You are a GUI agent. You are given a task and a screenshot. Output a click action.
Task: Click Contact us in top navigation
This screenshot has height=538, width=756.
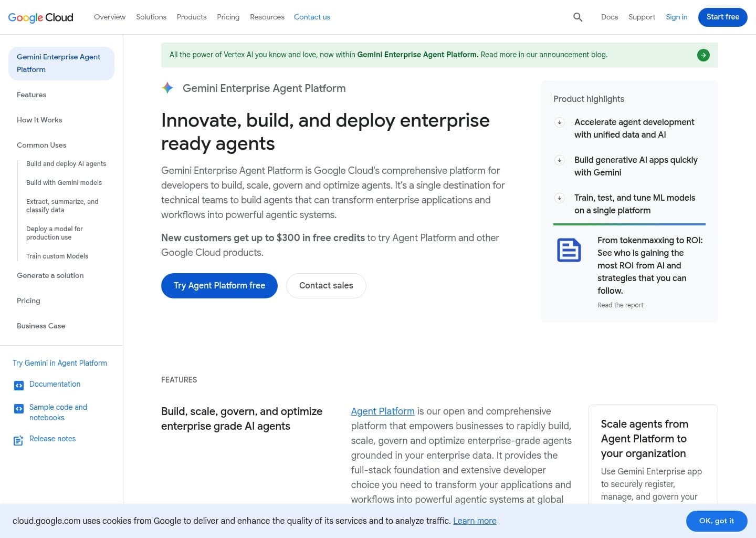[312, 17]
